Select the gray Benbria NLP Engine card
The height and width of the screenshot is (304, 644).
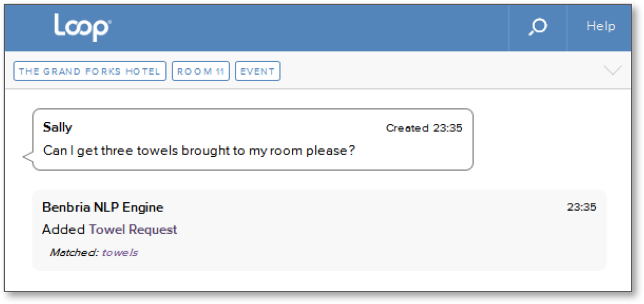pos(319,230)
